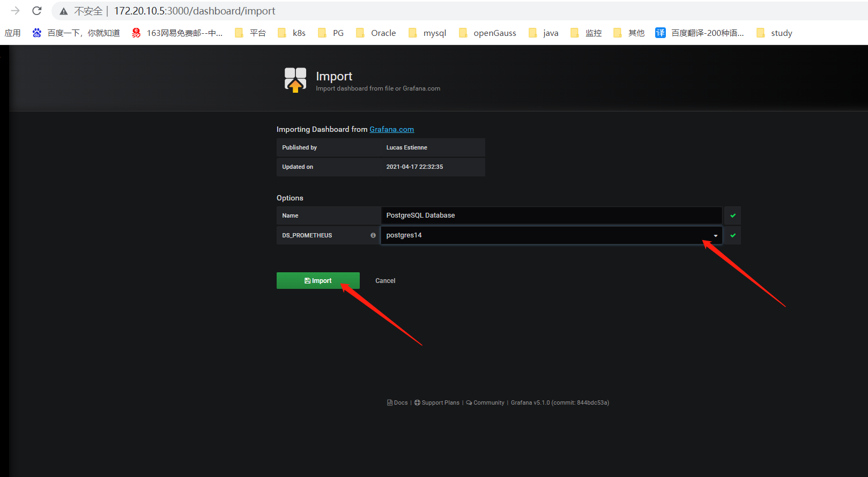This screenshot has height=477, width=868.
Task: Click the Import dashboard header icon
Action: tap(295, 80)
